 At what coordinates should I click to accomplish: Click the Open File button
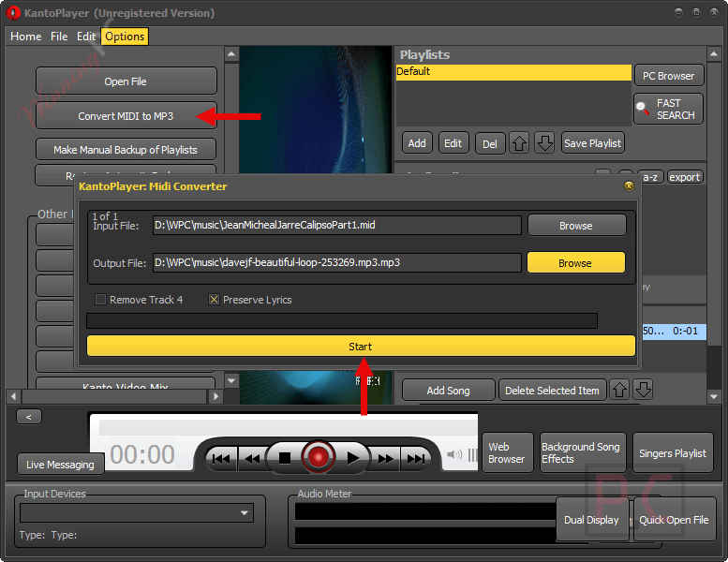point(126,81)
